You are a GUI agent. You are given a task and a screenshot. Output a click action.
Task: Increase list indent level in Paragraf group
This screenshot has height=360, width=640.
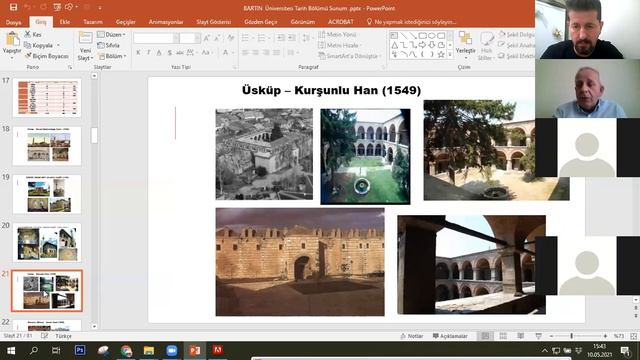(292, 38)
